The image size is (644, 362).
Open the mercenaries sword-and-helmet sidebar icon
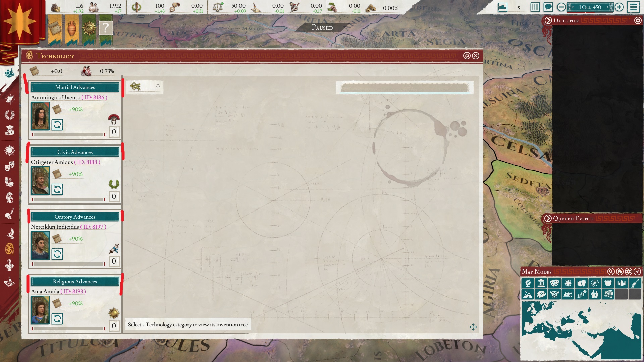click(9, 214)
